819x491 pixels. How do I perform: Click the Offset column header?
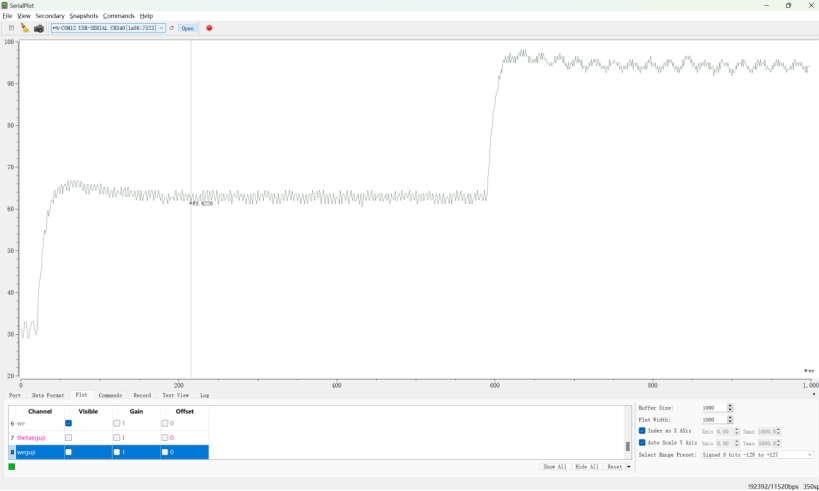point(184,411)
